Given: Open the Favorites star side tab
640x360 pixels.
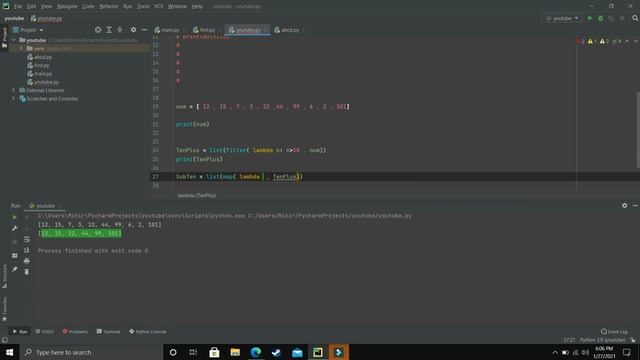Looking at the screenshot, I should click(4, 309).
